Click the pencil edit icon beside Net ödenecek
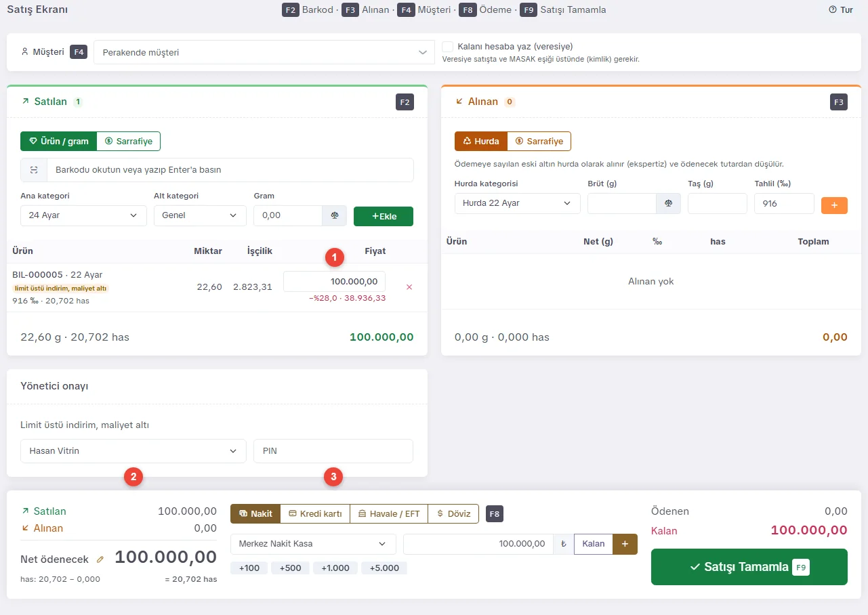Viewport: 868px width, 615px height. [100, 559]
